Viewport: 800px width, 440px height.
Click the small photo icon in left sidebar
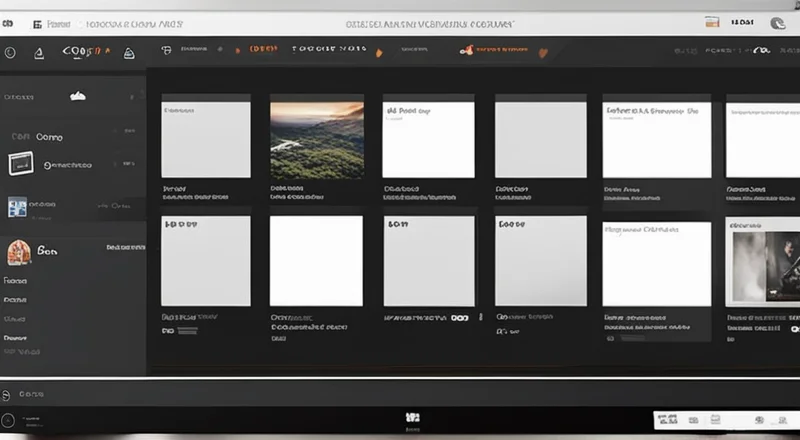(17, 206)
